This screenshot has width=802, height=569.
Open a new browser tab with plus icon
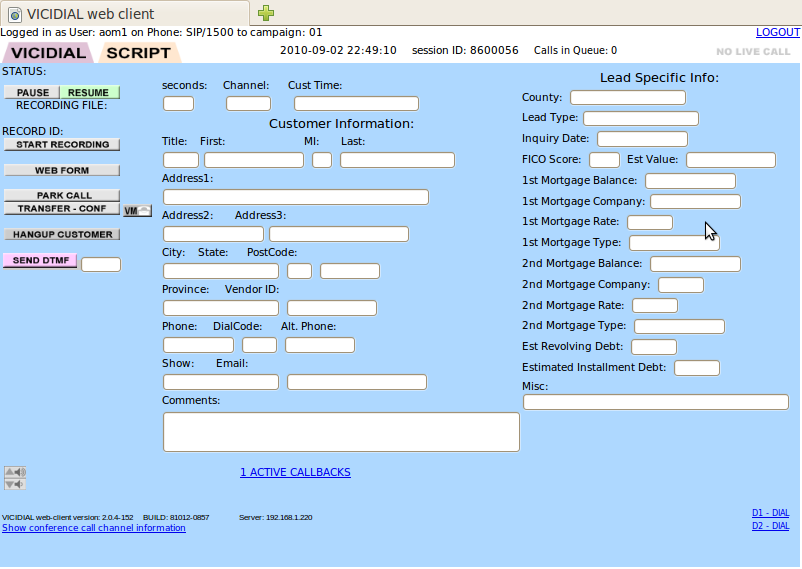pos(266,13)
